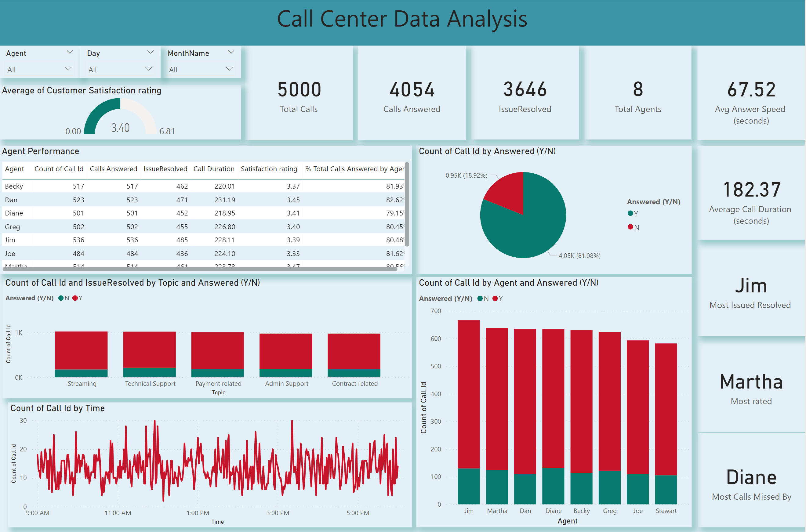Screen dimensions: 806x532
Task: Click the Diane Most Calls Missed card
Action: point(751,482)
